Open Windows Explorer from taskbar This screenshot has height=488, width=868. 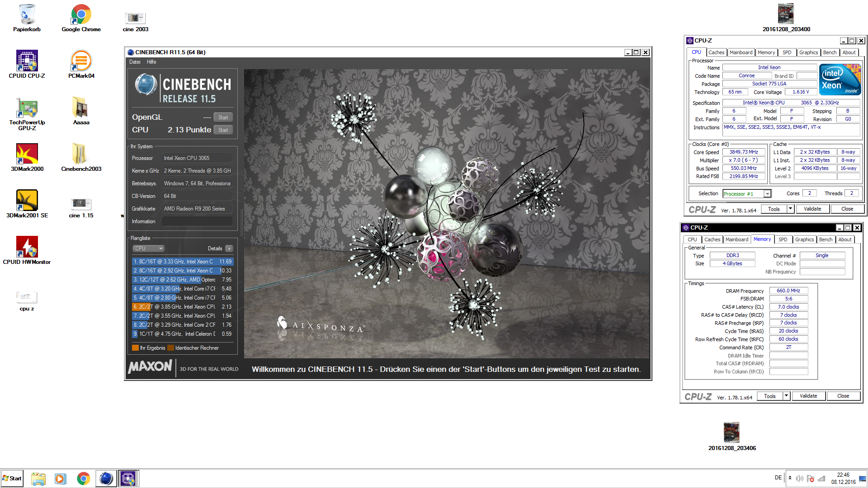(38, 479)
